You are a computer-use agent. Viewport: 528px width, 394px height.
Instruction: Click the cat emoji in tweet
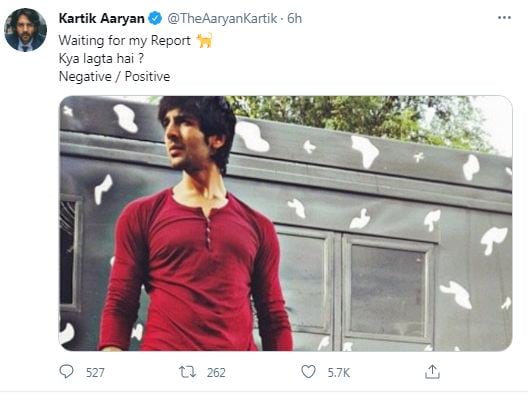coord(205,40)
